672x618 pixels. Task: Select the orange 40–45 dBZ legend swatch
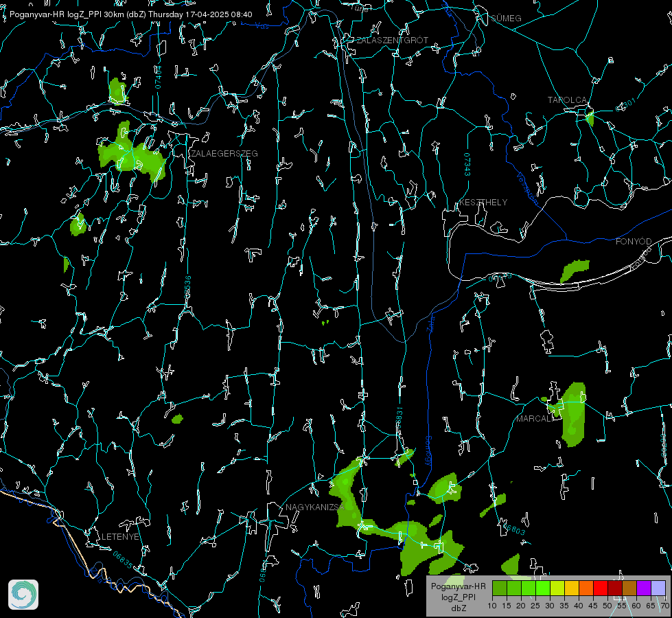[x=586, y=588]
